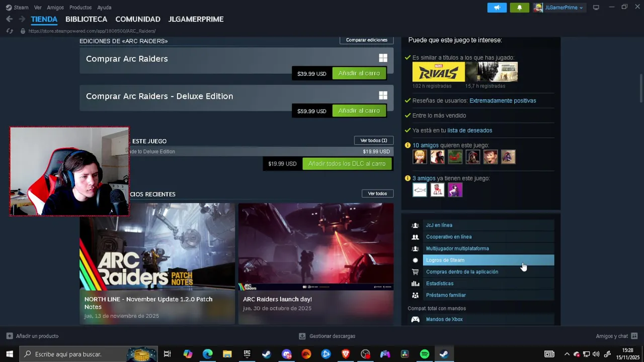Click the 10 amigos link

coord(426,145)
